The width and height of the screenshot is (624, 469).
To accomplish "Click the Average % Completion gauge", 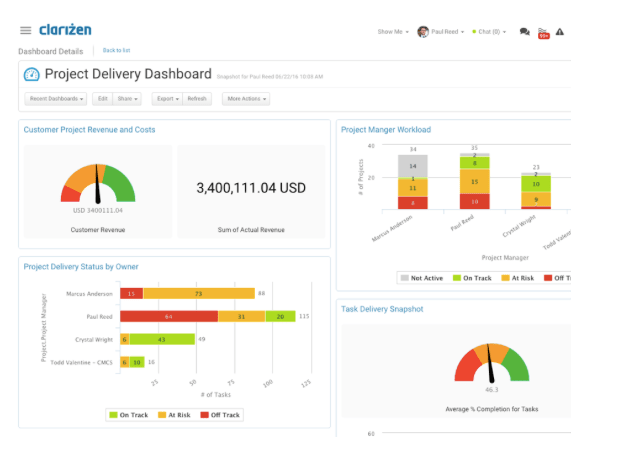I will [492, 363].
